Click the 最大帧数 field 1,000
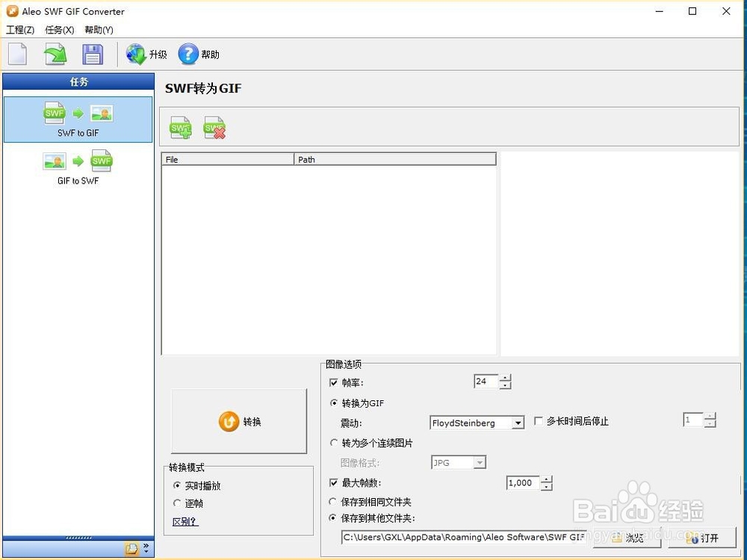Screen dimensions: 747x560 click(523, 483)
